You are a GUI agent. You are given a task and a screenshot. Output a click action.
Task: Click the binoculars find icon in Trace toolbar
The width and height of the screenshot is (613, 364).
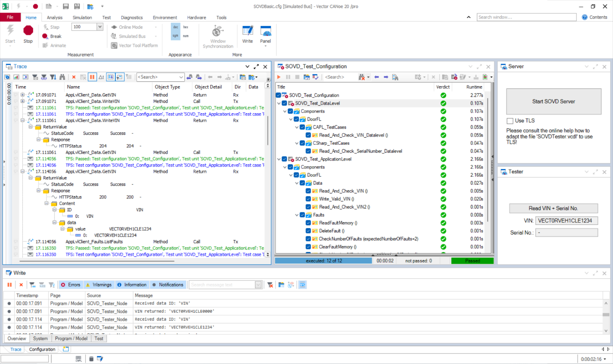pyautogui.click(x=62, y=77)
